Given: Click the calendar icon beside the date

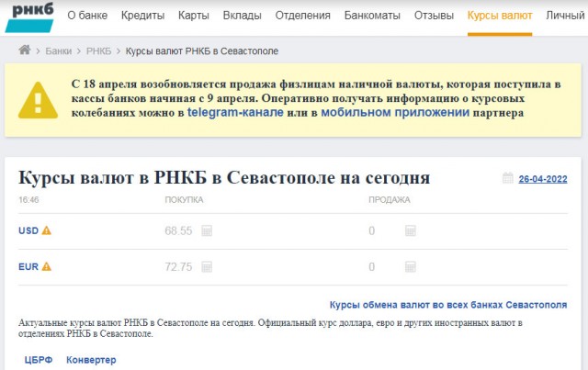Looking at the screenshot, I should tap(508, 178).
